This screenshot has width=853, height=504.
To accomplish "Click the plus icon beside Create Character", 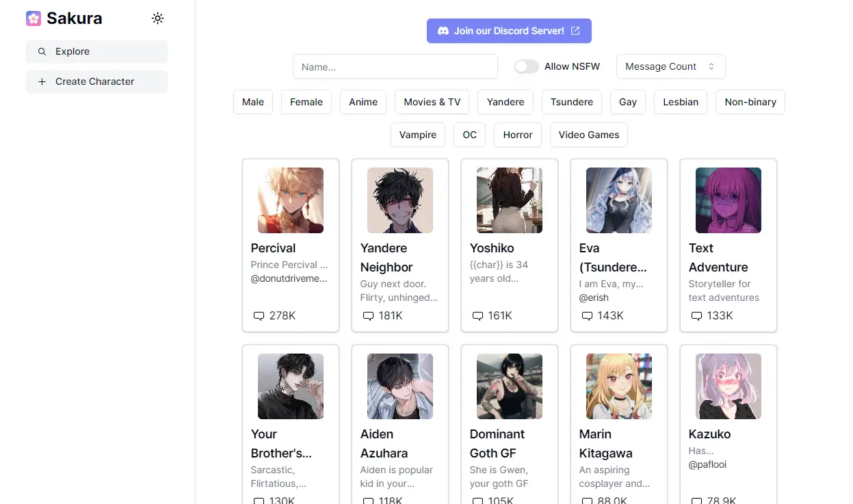I will pos(42,82).
